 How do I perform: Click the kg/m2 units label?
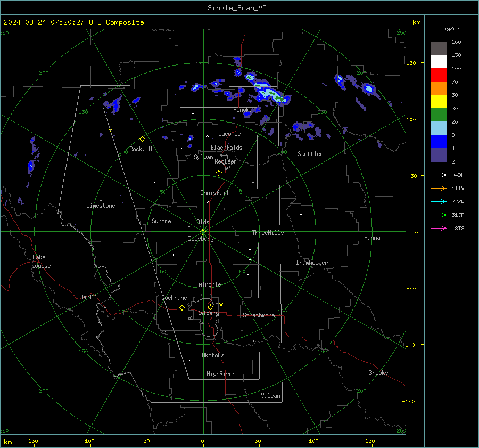(x=451, y=29)
